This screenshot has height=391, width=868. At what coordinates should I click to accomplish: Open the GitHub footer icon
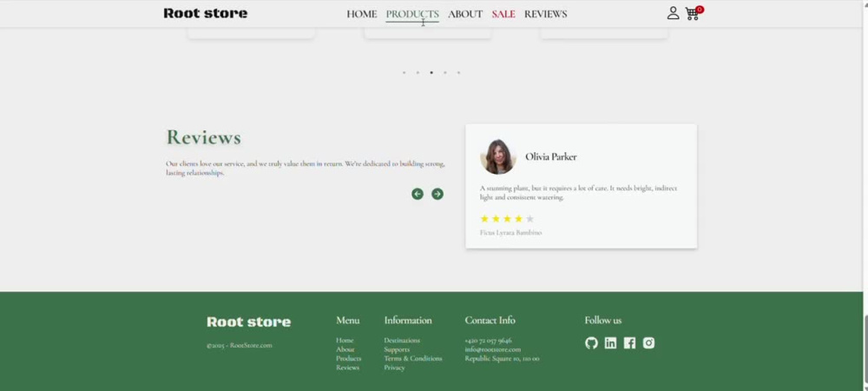pyautogui.click(x=591, y=343)
